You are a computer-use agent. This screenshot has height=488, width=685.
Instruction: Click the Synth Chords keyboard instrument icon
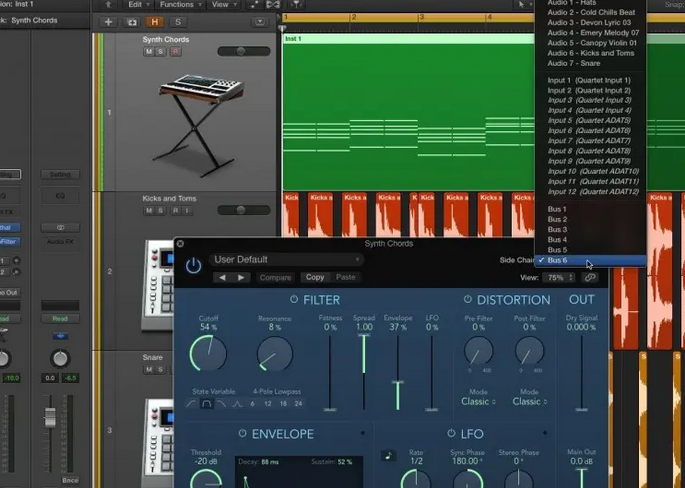[x=200, y=126]
